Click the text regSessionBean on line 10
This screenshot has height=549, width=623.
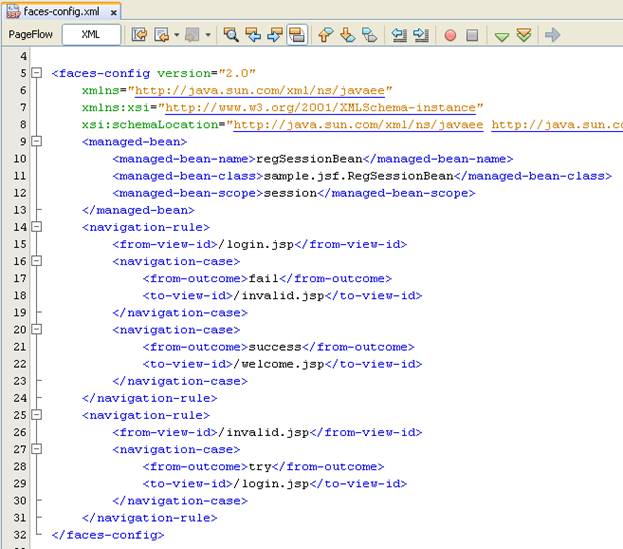[309, 159]
